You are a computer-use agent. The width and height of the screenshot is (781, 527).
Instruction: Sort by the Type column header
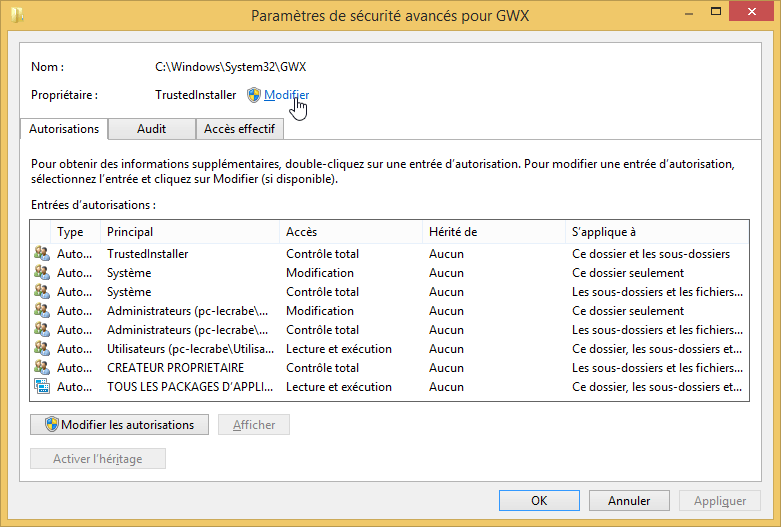click(x=75, y=232)
